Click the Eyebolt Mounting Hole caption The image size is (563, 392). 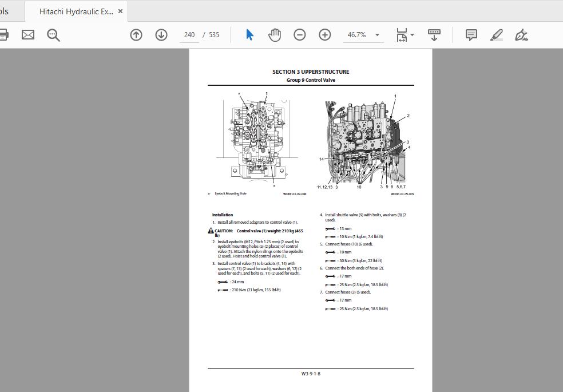tap(231, 193)
